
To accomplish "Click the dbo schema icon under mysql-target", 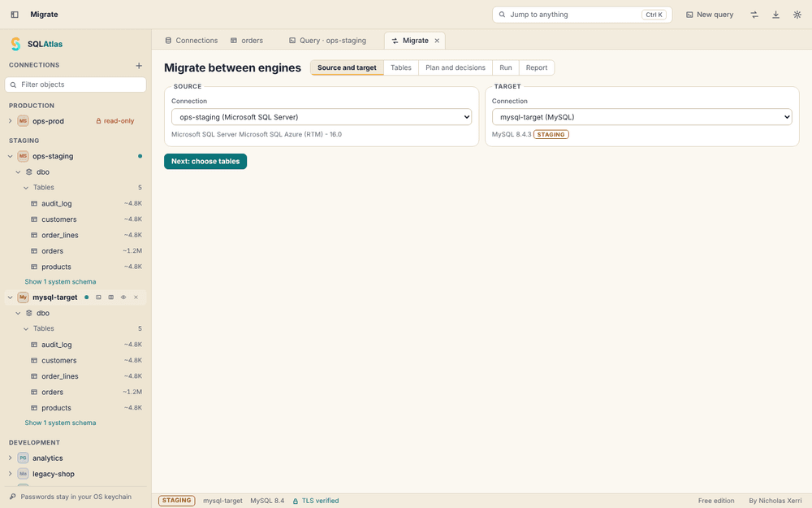I will pos(29,313).
